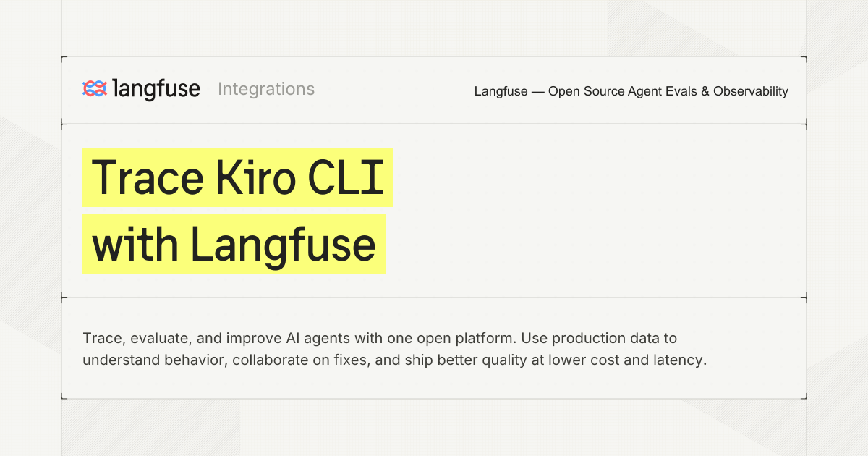Screen dimensions: 868x456
Task: Click the description line starting 'Trace, evaluate, and improve'
Action: (380, 338)
